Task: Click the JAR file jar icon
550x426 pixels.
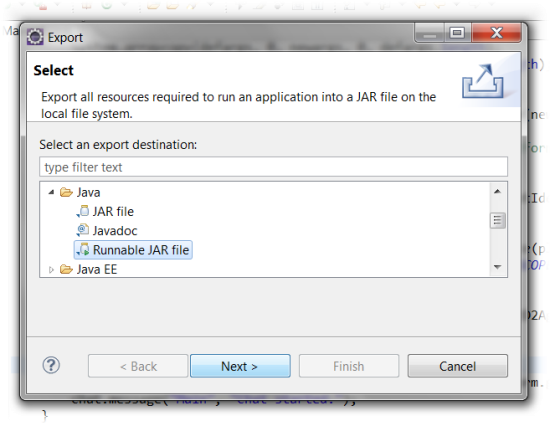Action: tap(83, 211)
